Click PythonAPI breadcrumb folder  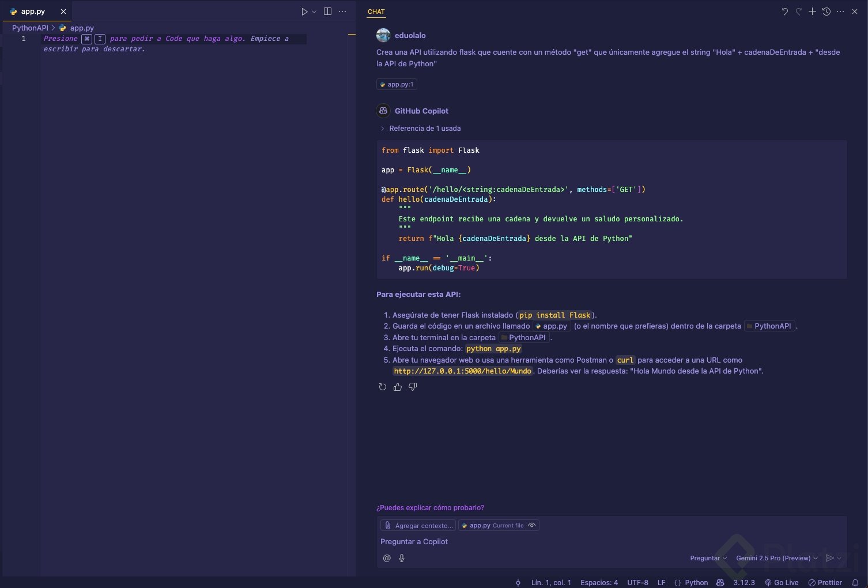(30, 28)
